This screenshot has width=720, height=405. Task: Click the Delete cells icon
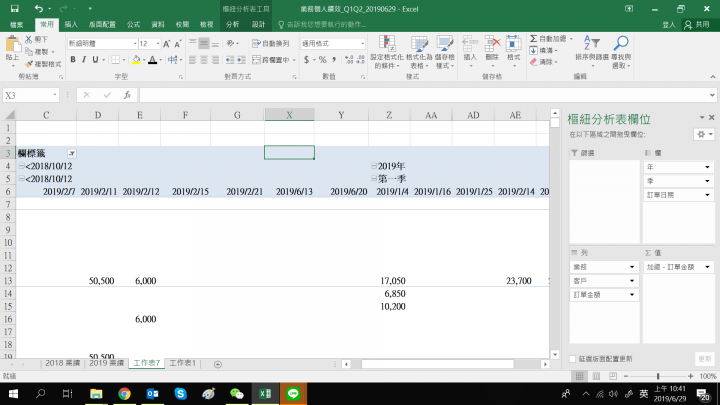(492, 46)
